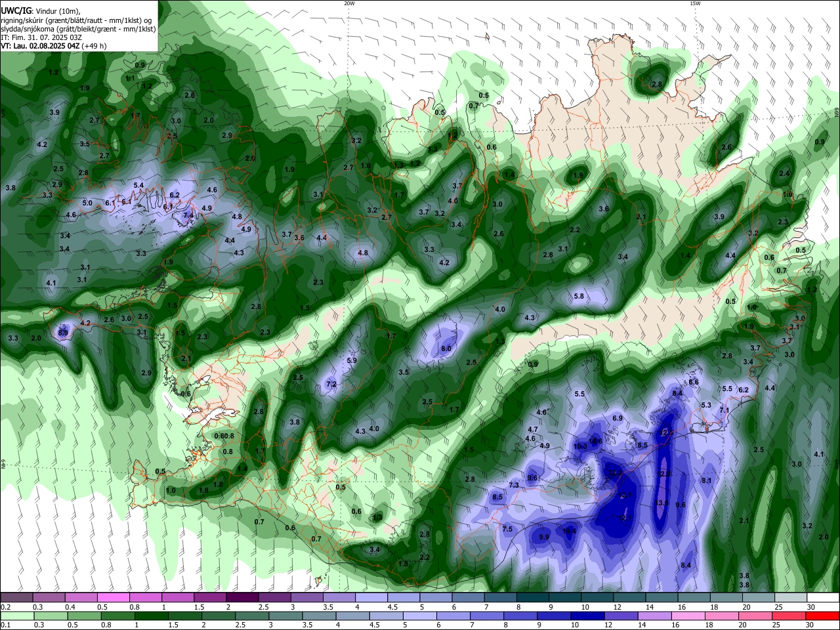840x630 pixels.
Task: Click the 7.4 precipitation value
Action: coord(188,215)
